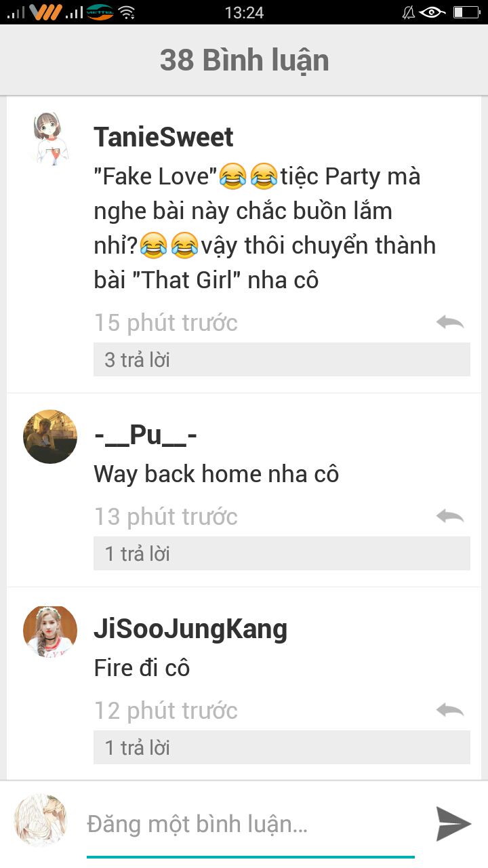This screenshot has height=868, width=488.
Task: Tap reply arrow on JiSooJungKang's comment
Action: [x=450, y=710]
